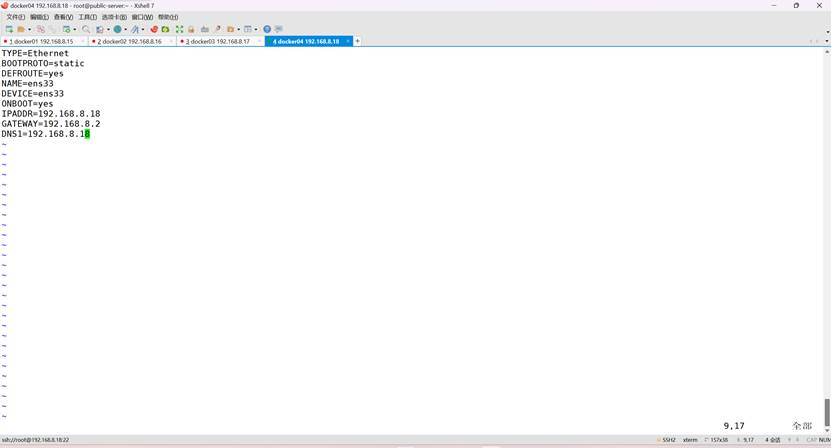Click the Reconnect toolbar icon
Screen dimensions: 831x448
click(53, 29)
